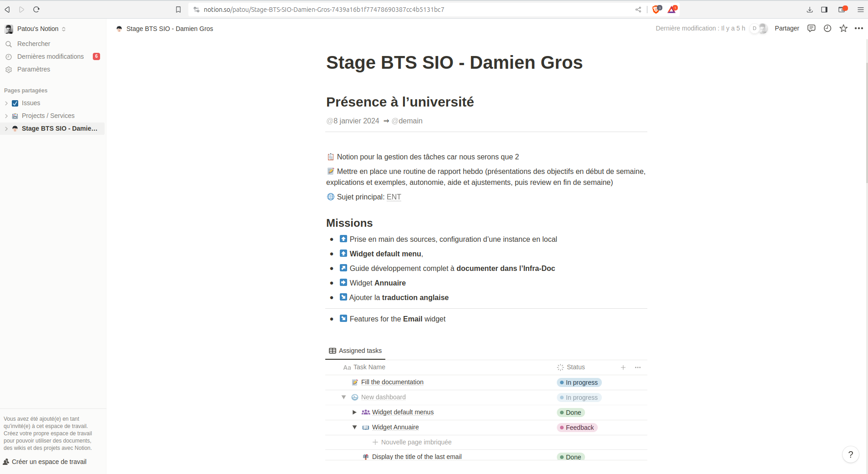
Task: Click the Dernière modification timestamp text
Action: [700, 28]
